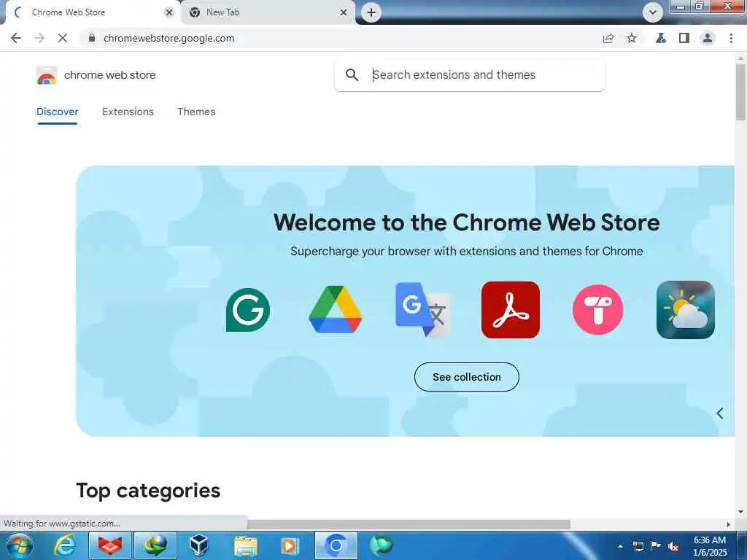Click the horizontal scrollbar right arrow
747x560 pixels.
pyautogui.click(x=729, y=524)
